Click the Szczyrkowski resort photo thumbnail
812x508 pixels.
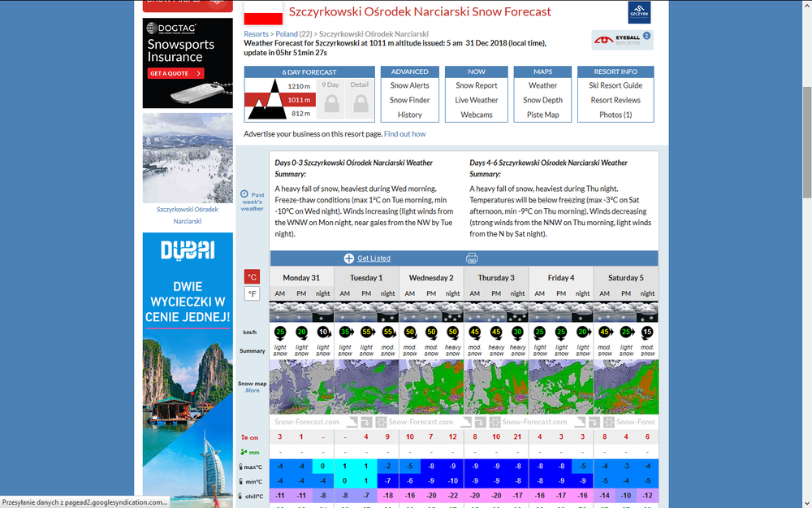click(188, 158)
